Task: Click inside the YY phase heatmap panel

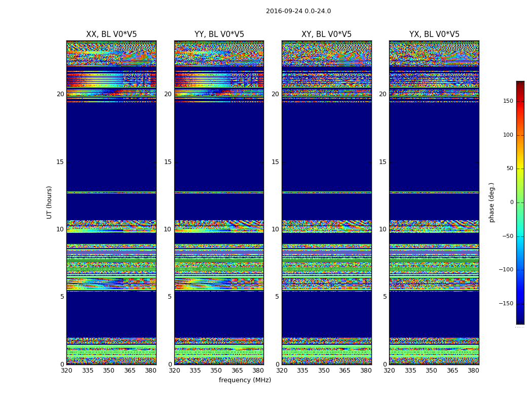Action: coord(219,202)
